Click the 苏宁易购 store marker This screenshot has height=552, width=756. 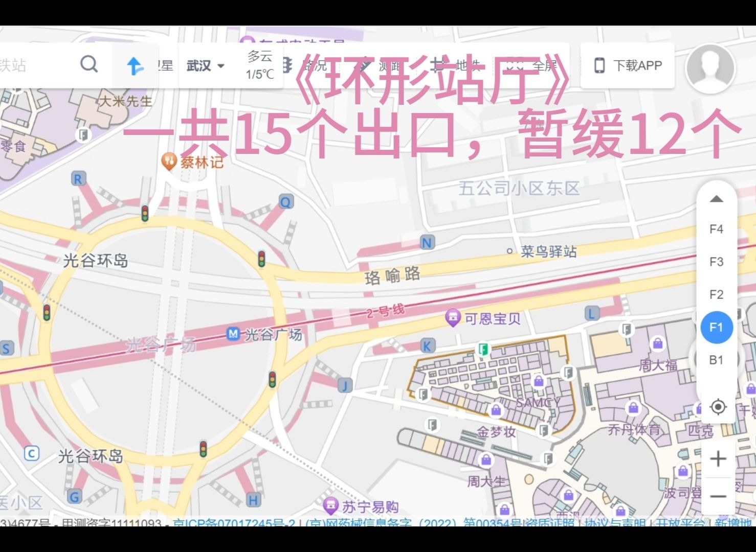pos(331,506)
